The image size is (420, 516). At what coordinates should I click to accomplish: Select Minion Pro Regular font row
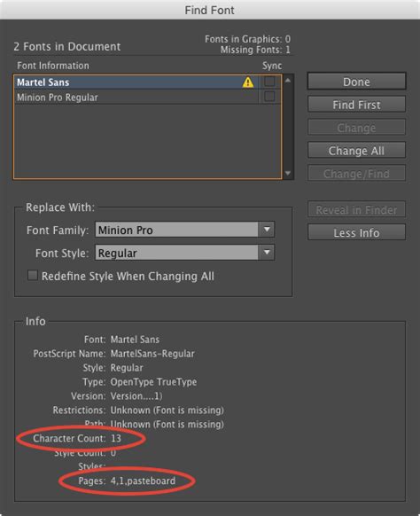tap(136, 98)
